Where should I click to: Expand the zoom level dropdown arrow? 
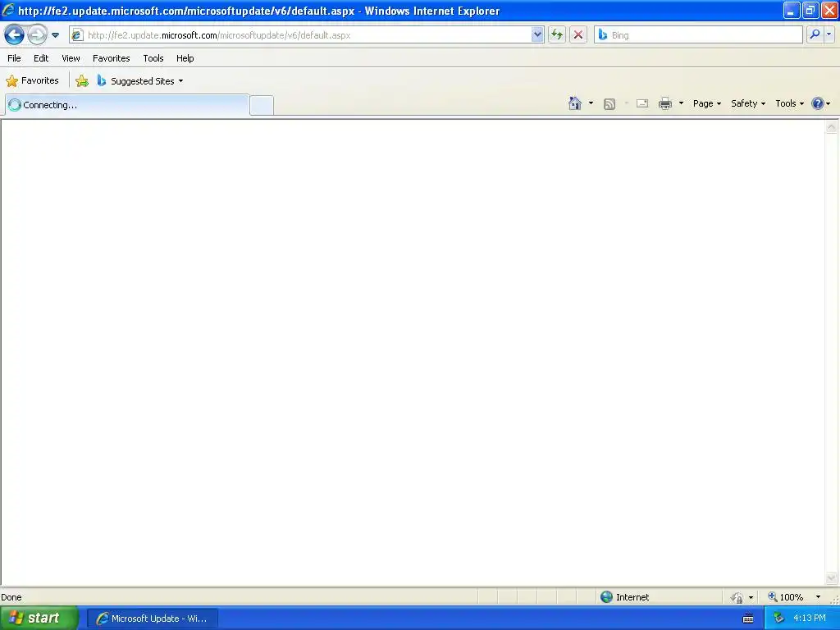tap(818, 597)
